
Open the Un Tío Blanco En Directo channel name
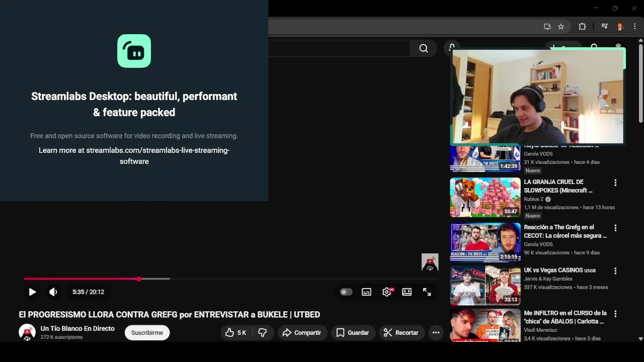(77, 329)
